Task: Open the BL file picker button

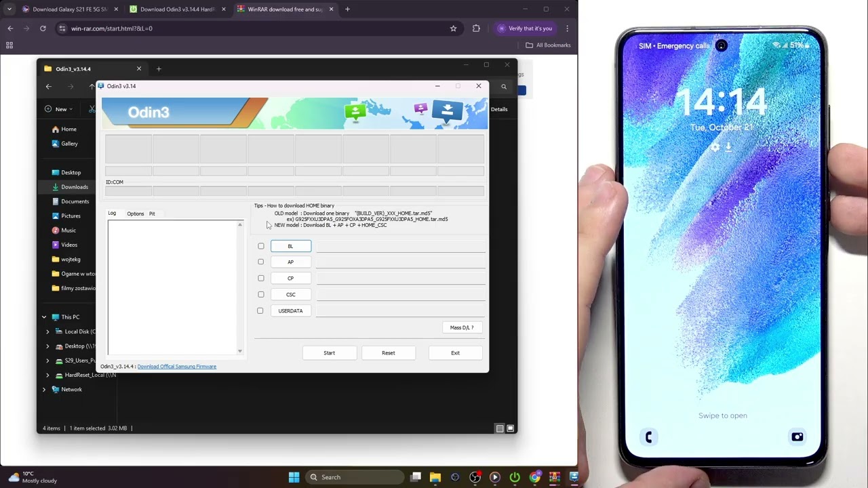Action: click(291, 246)
